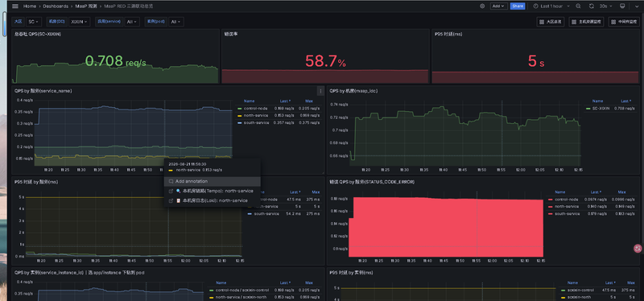
Task: Toggle SC-XIXIN series in the IDC legend
Action: point(601,109)
